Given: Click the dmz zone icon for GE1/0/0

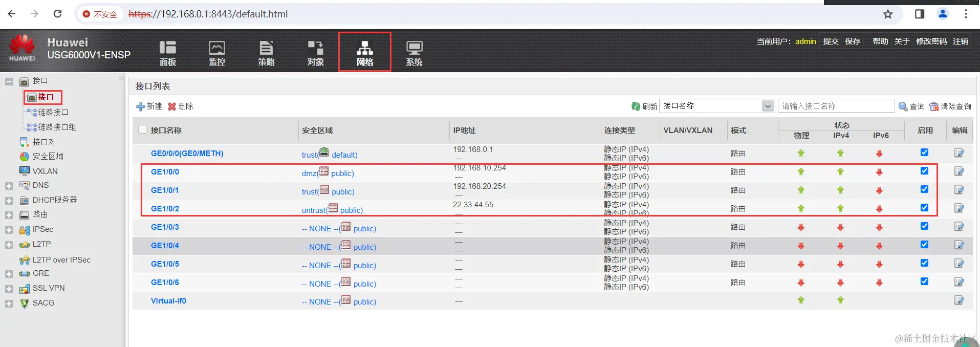Looking at the screenshot, I should click(324, 171).
